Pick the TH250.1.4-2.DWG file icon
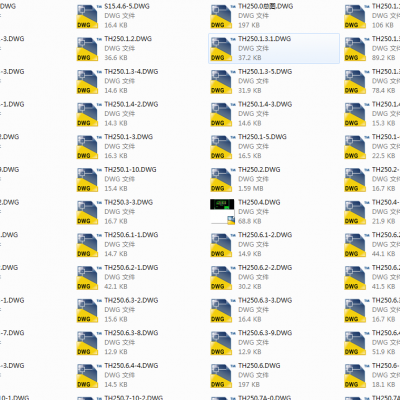The height and width of the screenshot is (400, 400). coord(87,115)
